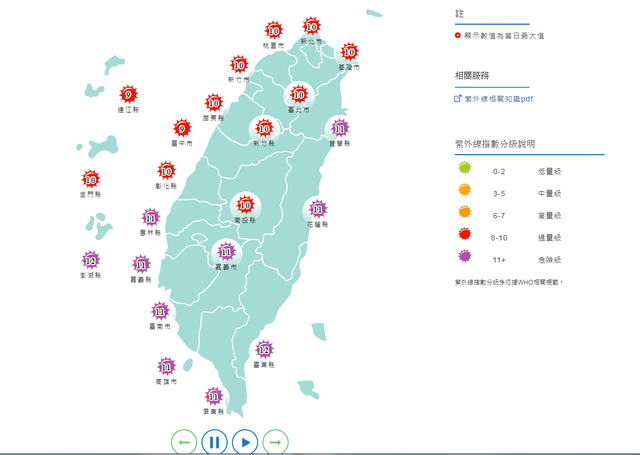This screenshot has width=640, height=455.
Task: Select the 桃園市 UV index marker
Action: click(273, 31)
